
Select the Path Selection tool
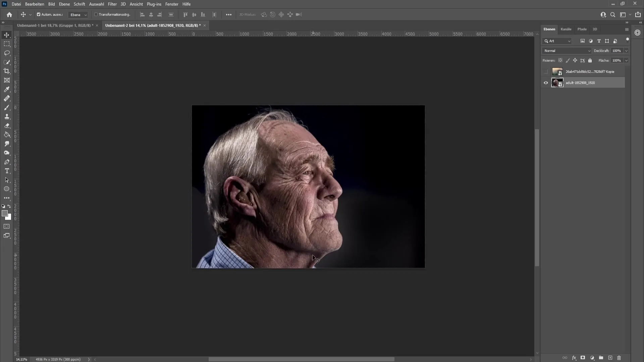(x=7, y=180)
